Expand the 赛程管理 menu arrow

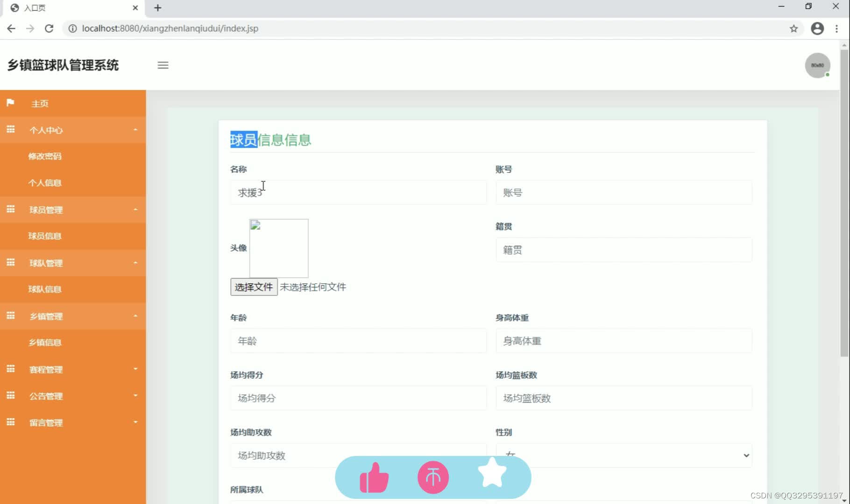tap(135, 369)
